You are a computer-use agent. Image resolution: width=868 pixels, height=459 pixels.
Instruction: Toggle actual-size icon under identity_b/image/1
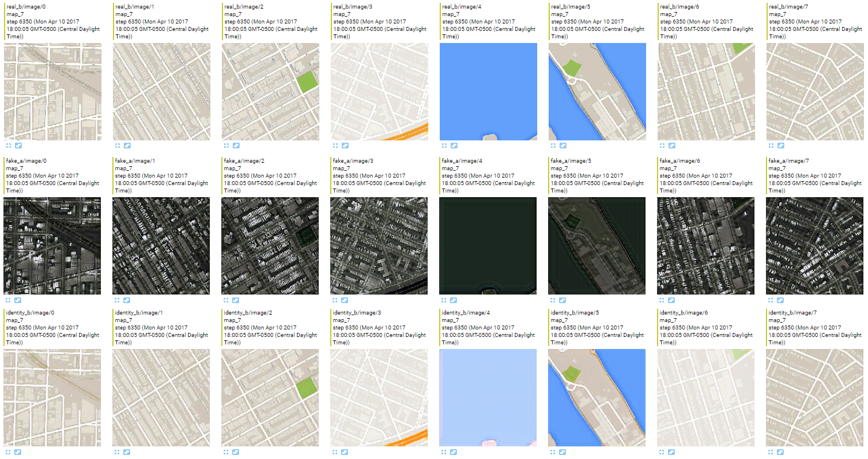click(x=127, y=452)
